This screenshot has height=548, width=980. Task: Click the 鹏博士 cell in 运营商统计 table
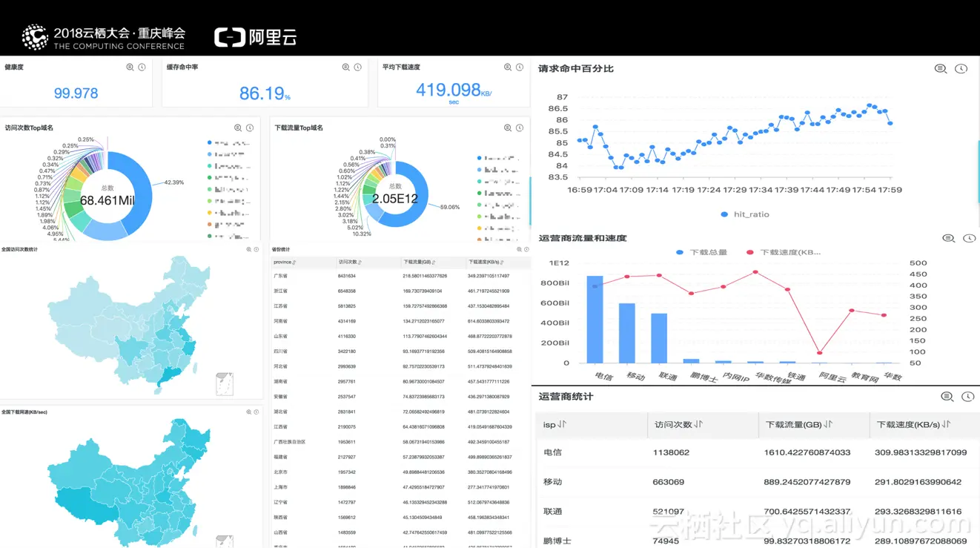coord(557,541)
